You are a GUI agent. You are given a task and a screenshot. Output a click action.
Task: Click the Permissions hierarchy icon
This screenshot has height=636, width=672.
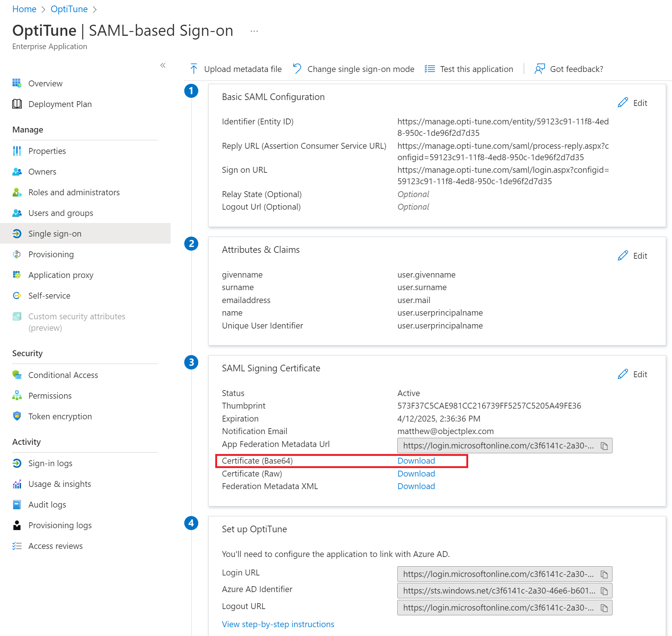(17, 395)
